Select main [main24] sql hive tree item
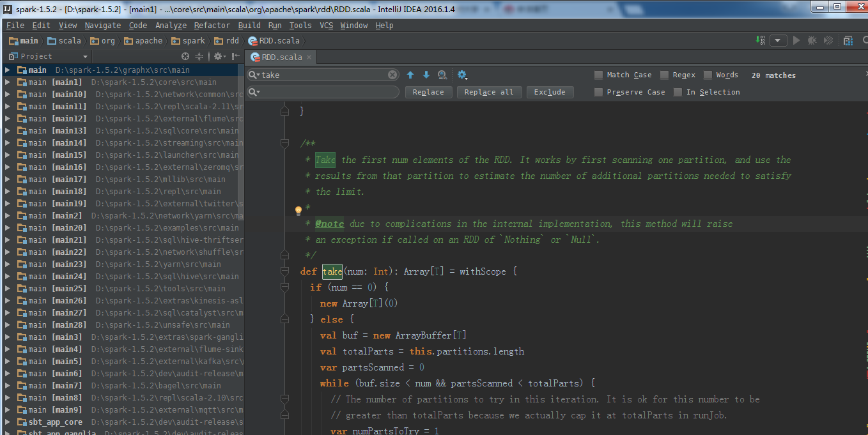 click(121, 276)
